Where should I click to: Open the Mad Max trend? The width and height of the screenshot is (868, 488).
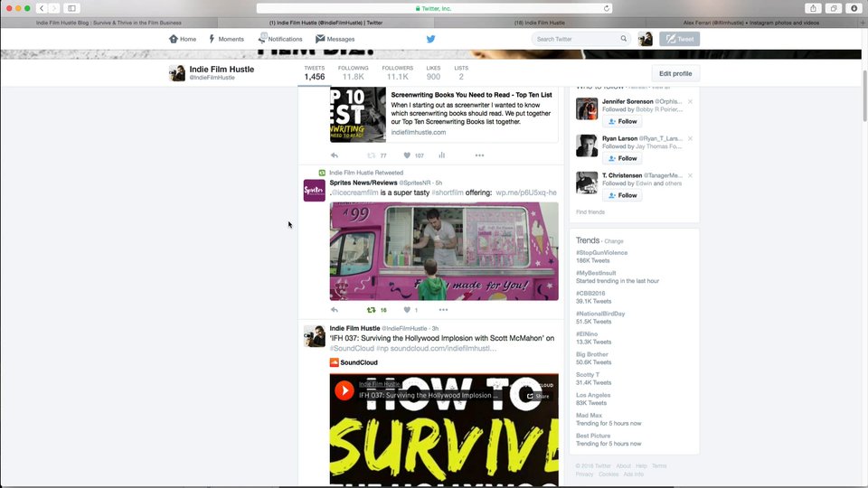tap(589, 416)
